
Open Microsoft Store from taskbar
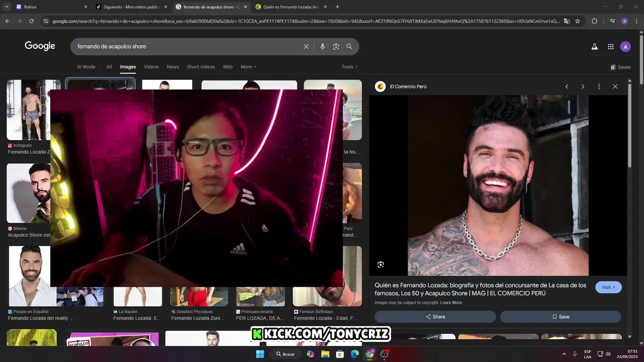tap(340, 354)
